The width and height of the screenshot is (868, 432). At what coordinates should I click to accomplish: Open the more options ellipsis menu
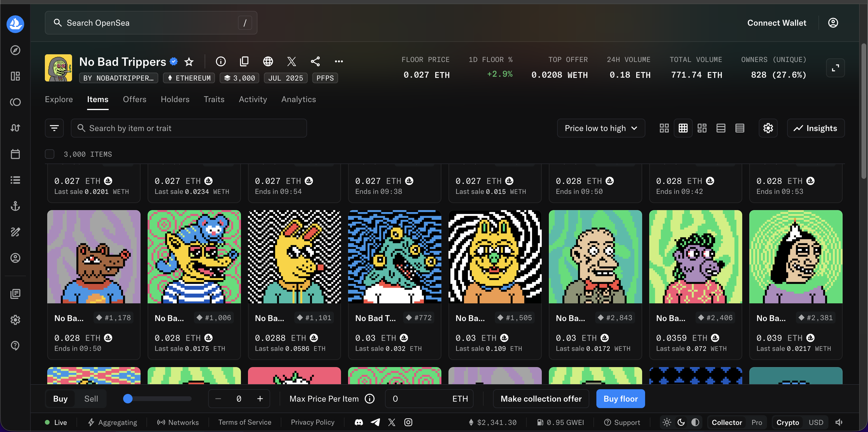[x=339, y=61]
